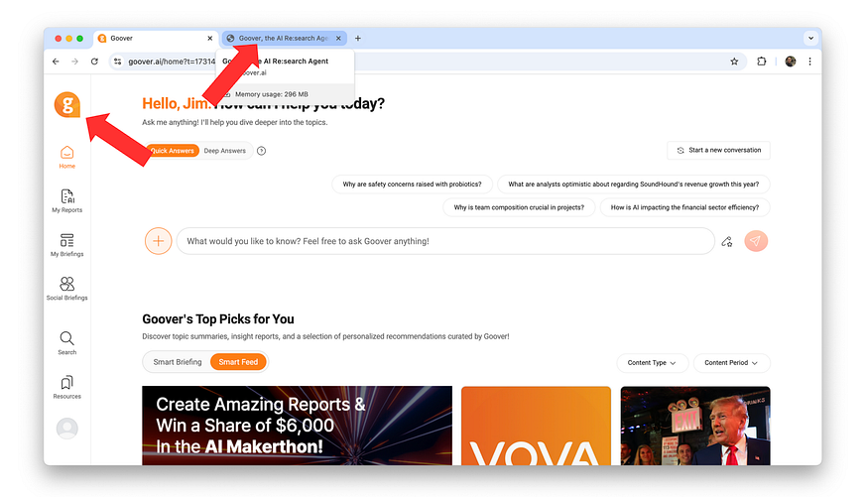868x497 pixels.
Task: Open the Chrome three-dot menu
Action: pos(809,62)
